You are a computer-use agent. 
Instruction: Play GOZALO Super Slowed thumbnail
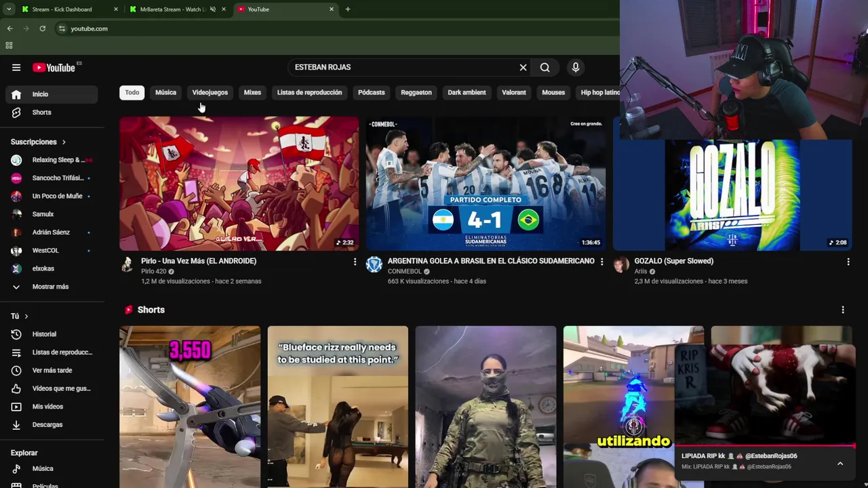click(732, 195)
